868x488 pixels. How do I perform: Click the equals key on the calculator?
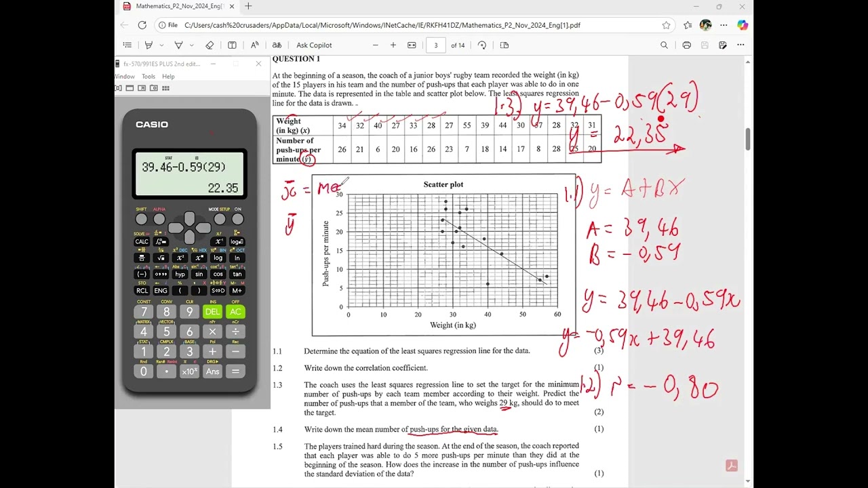tap(235, 371)
